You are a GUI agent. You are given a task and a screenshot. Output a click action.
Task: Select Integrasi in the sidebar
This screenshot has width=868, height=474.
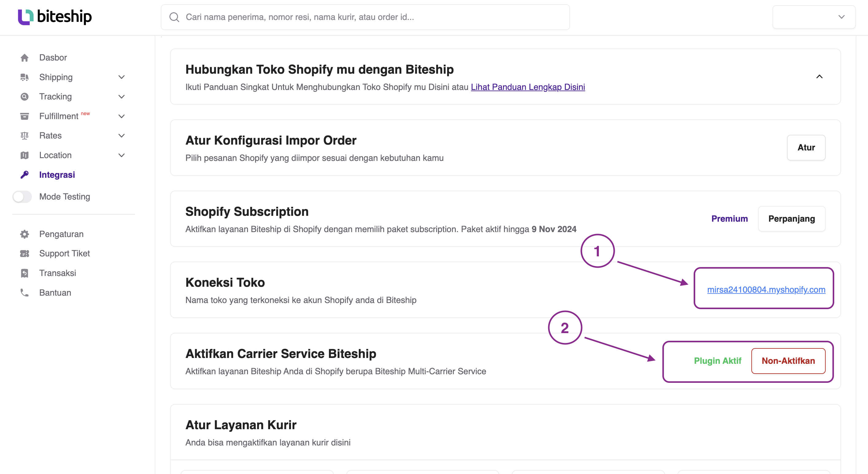coord(57,175)
